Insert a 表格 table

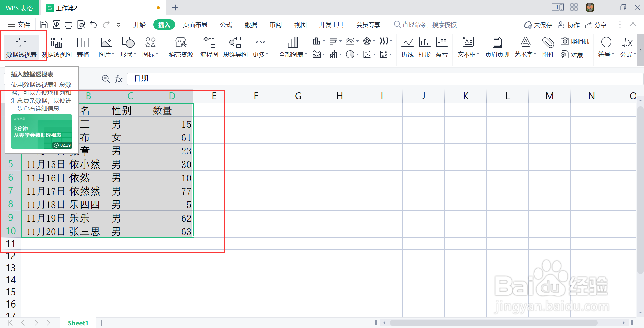83,47
